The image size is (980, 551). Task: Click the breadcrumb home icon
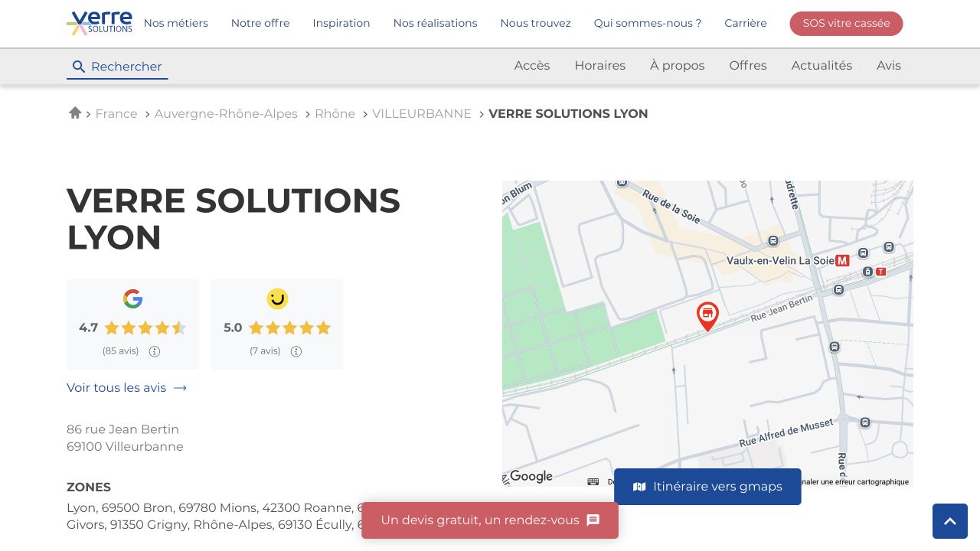75,113
